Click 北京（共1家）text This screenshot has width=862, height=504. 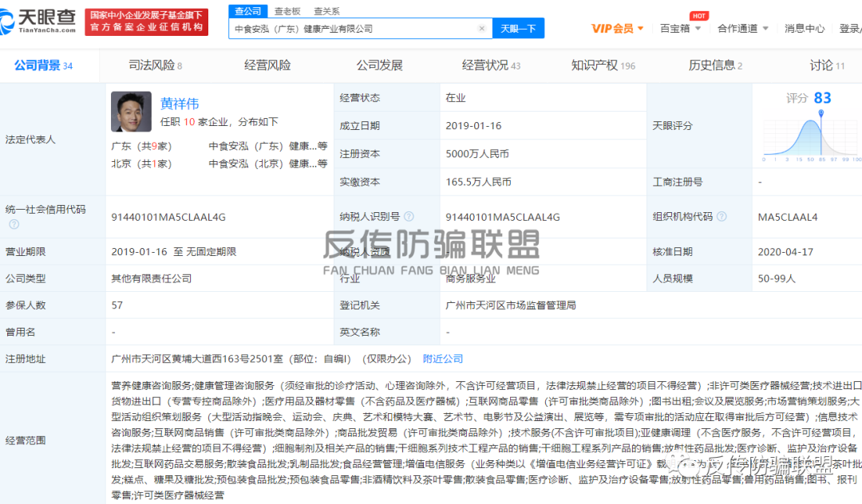click(x=141, y=163)
